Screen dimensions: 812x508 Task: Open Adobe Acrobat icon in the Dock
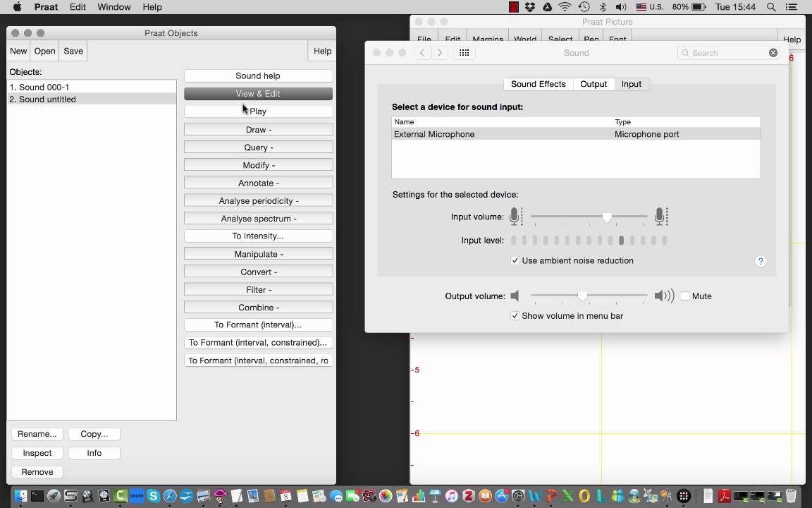pyautogui.click(x=724, y=496)
